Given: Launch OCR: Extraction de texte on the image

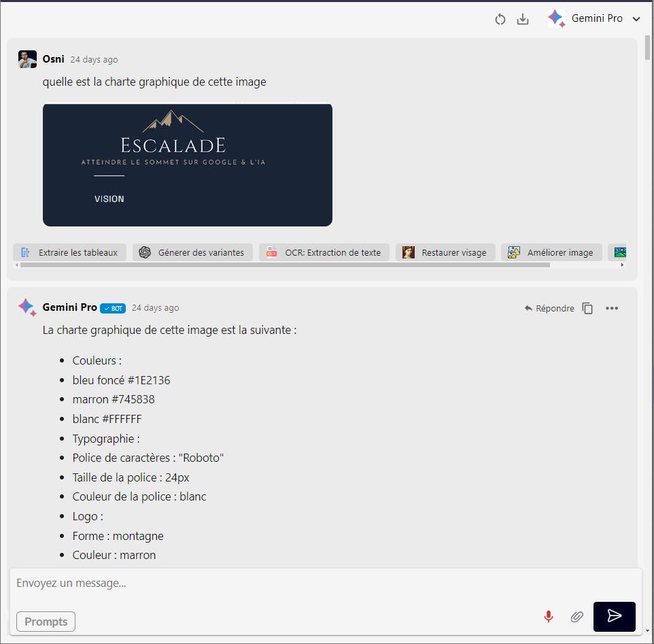Looking at the screenshot, I should [x=323, y=252].
